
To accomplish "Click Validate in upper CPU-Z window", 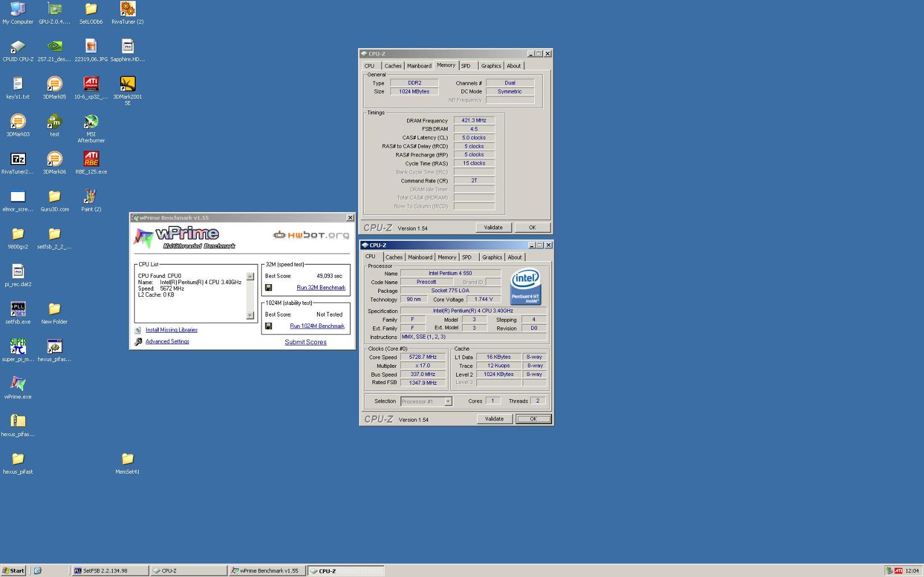I will pyautogui.click(x=493, y=228).
